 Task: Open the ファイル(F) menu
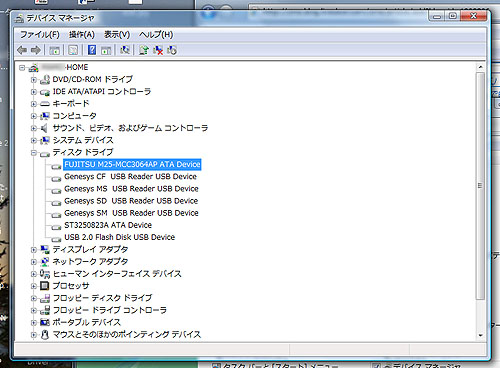point(40,35)
